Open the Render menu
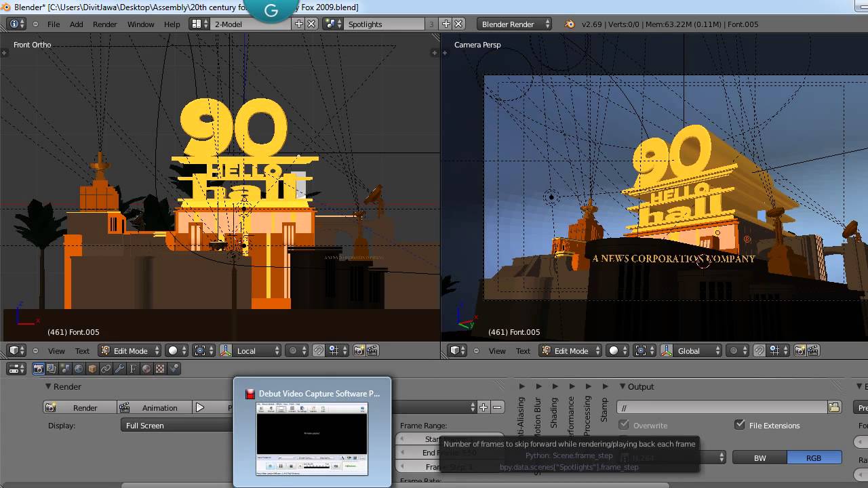The height and width of the screenshot is (488, 868). [x=105, y=24]
